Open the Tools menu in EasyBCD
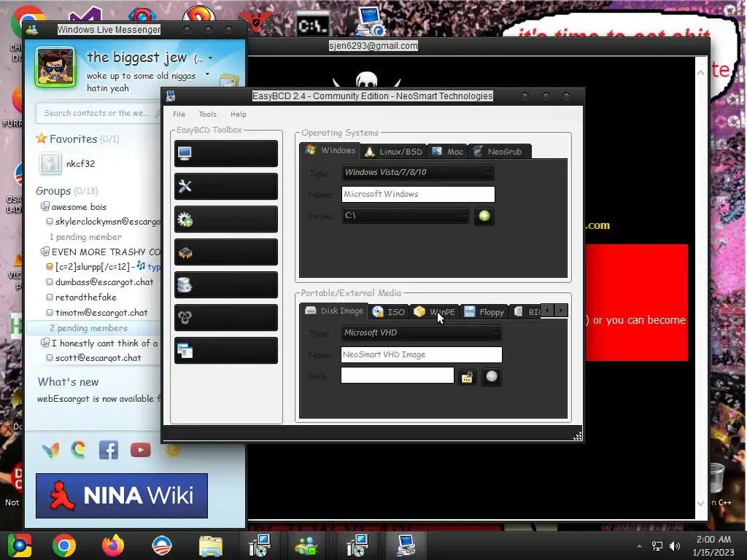 (x=208, y=114)
